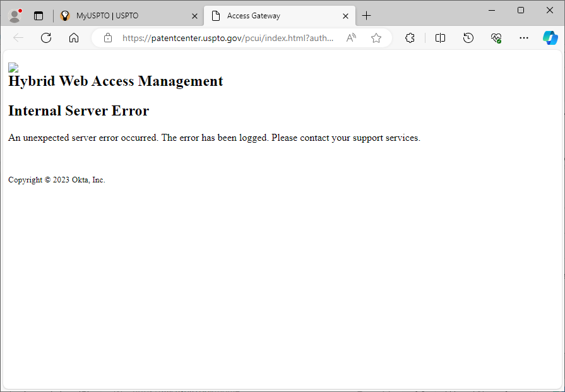This screenshot has width=565, height=392.
Task: Open the Edge profile icon
Action: [15, 16]
